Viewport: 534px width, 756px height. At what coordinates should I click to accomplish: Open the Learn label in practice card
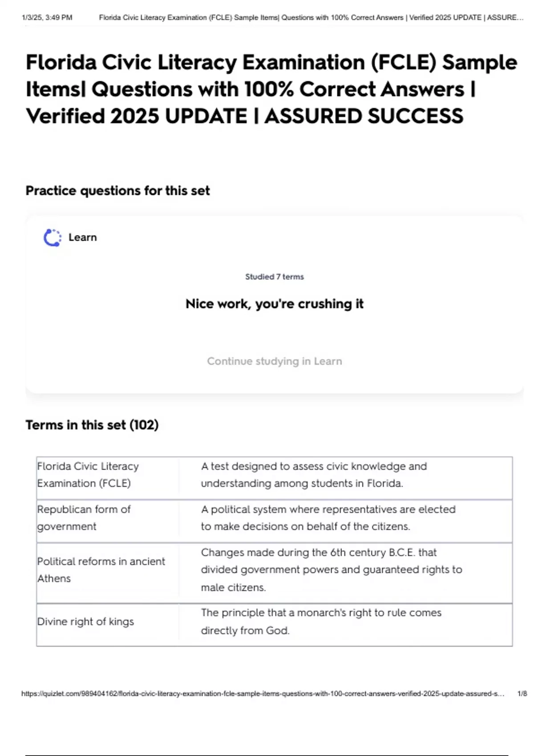[x=82, y=237]
